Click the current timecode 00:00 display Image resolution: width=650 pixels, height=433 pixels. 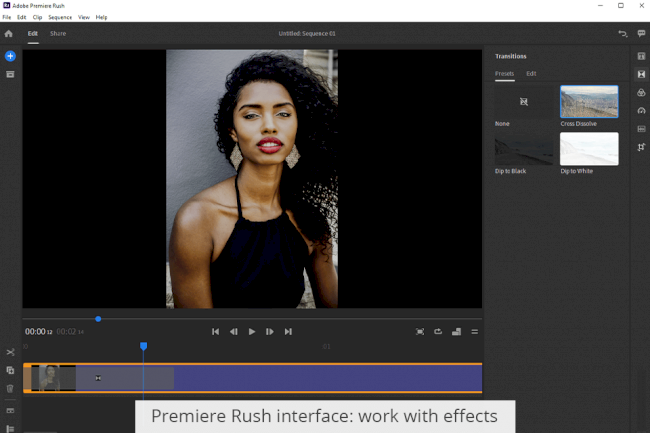(39, 332)
